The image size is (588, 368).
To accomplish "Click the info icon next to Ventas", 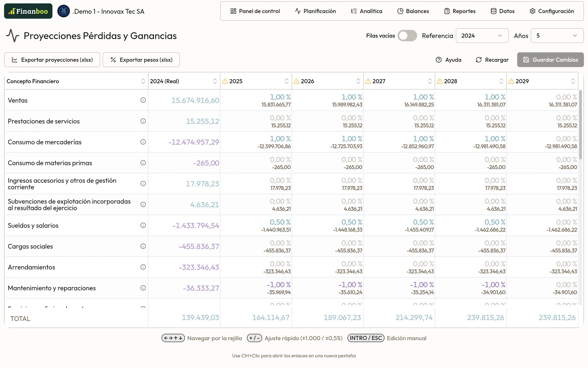I will pyautogui.click(x=143, y=100).
